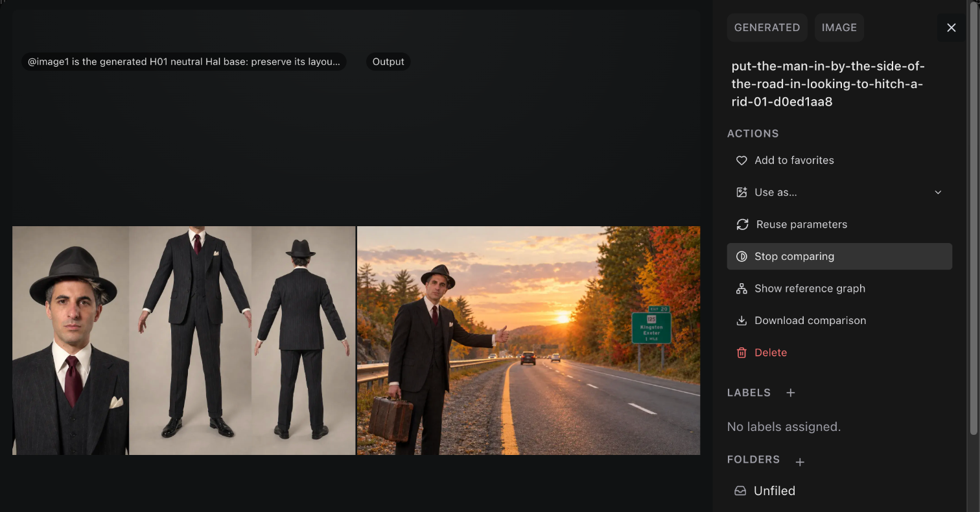
Task: Click the download arrow icon
Action: point(741,321)
